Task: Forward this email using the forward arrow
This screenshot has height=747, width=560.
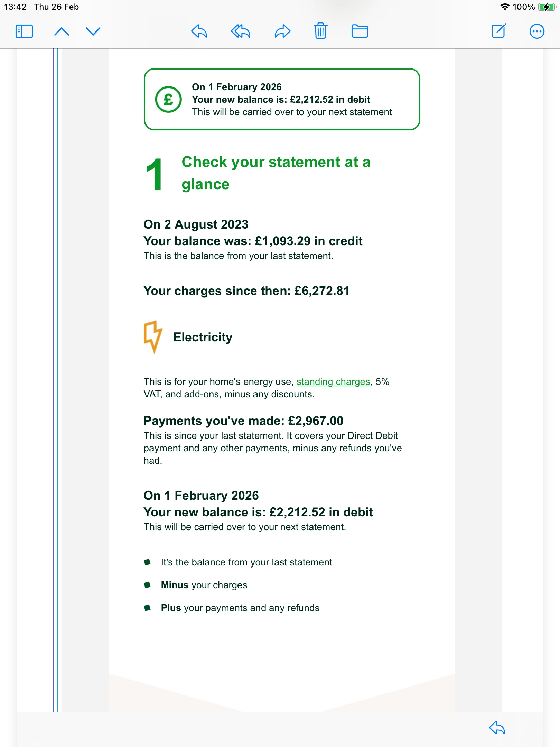Action: tap(282, 31)
